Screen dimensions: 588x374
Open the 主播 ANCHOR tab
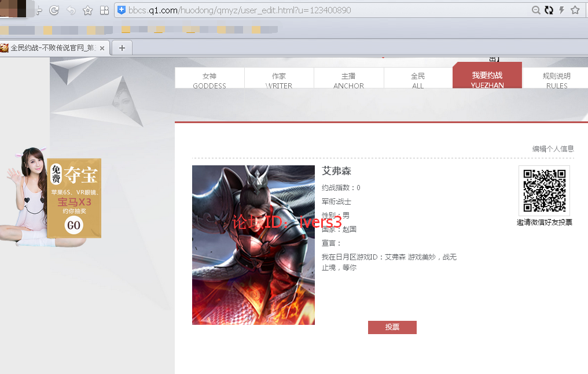(349, 78)
